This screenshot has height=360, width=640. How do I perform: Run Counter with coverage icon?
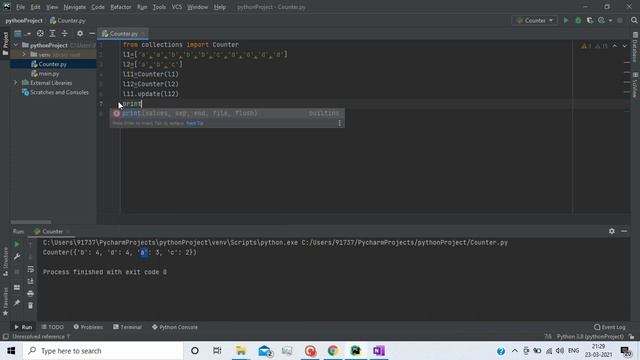(x=590, y=20)
